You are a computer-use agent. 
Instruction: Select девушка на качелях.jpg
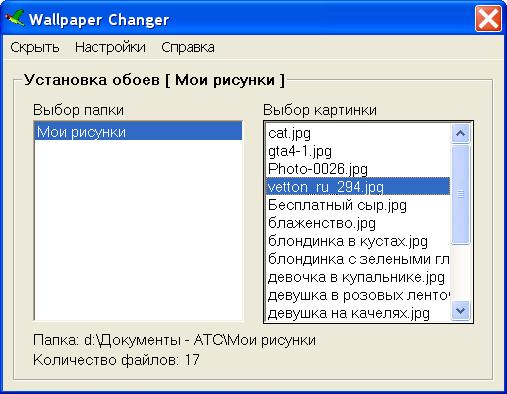pos(358,313)
